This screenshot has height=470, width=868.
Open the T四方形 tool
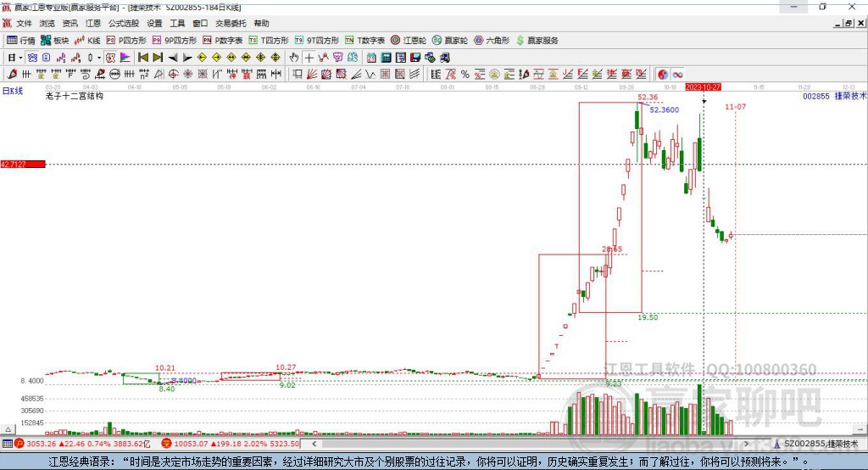(269, 41)
